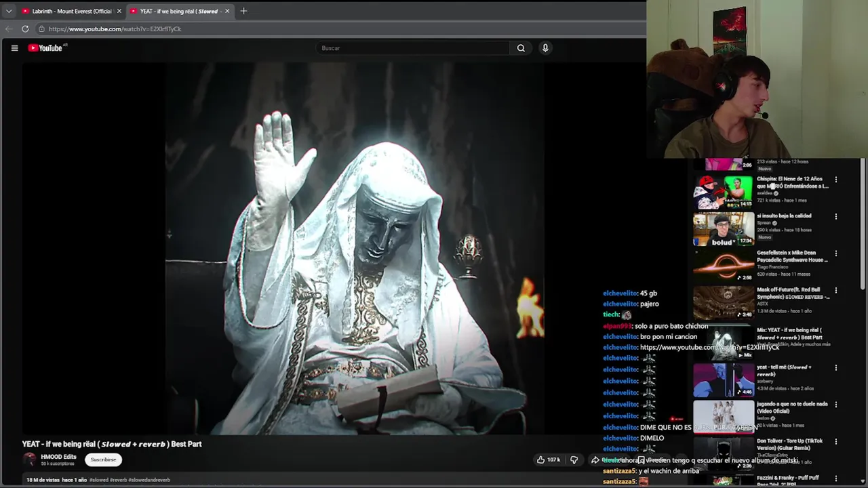Image resolution: width=868 pixels, height=488 pixels.
Task: Open options for Don Toliver - Tore Up
Action: coord(835,441)
